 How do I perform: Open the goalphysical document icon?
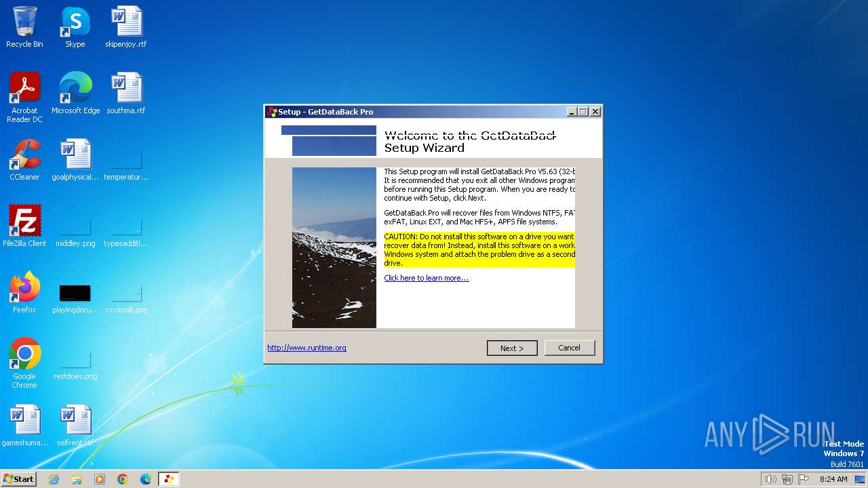(x=75, y=160)
